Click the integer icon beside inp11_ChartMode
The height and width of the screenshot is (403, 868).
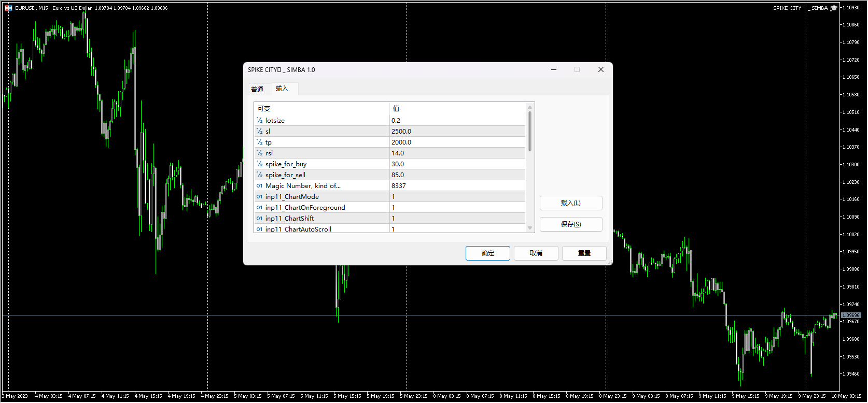click(259, 196)
